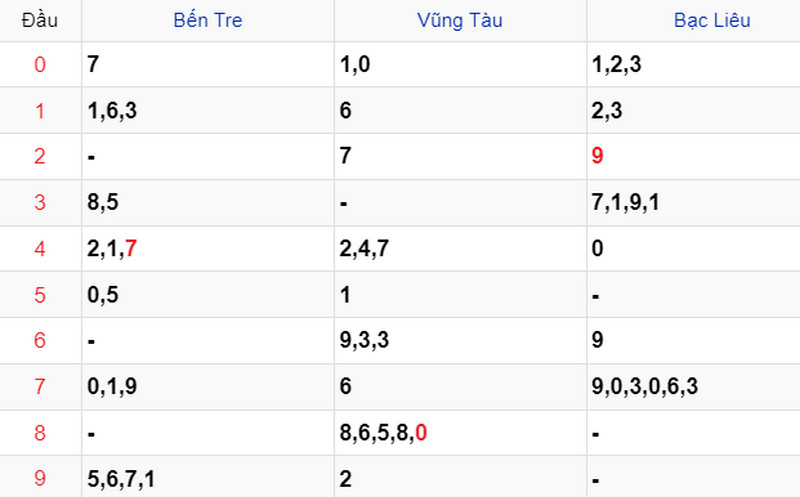Click the Bến Tre column header
The height and width of the screenshot is (497, 800).
click(207, 20)
